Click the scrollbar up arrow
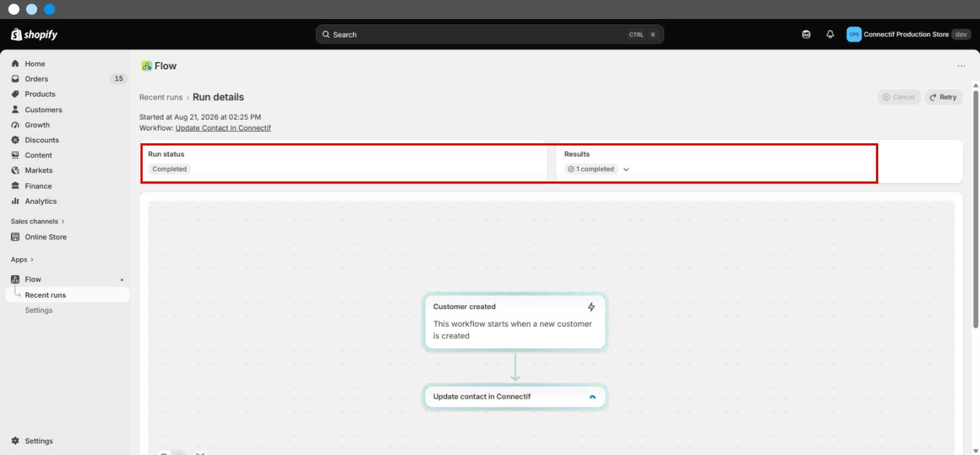 click(976, 86)
